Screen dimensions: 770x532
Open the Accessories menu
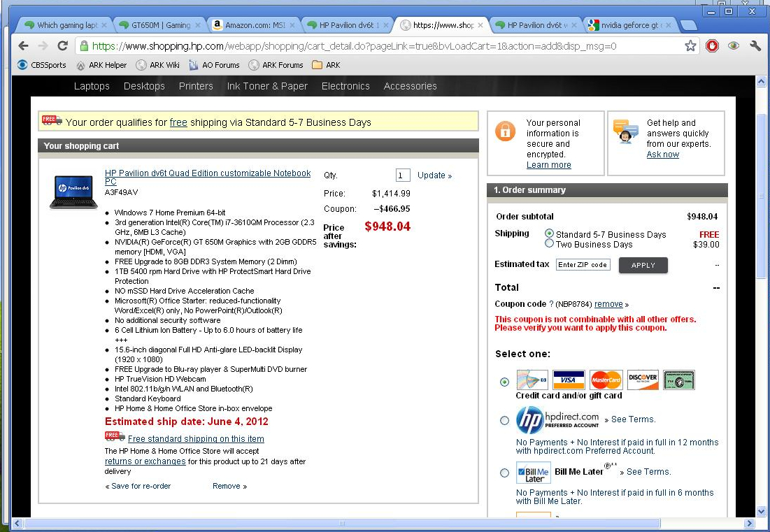410,86
